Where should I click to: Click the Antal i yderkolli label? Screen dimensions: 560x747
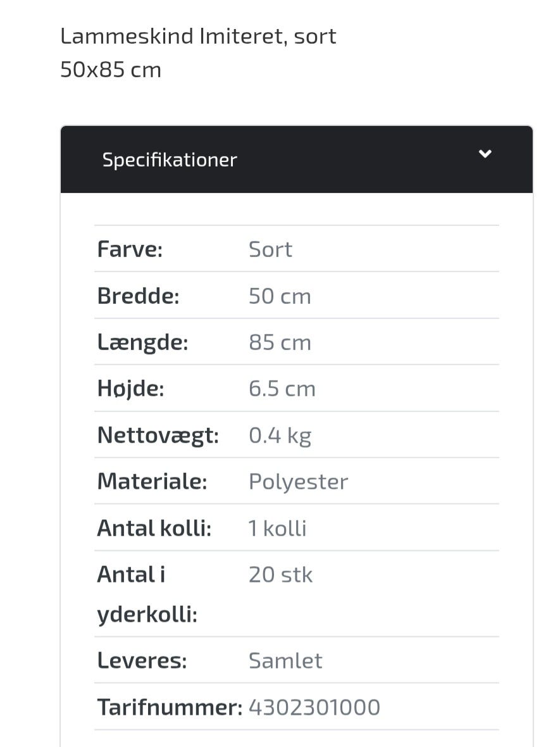pyautogui.click(x=147, y=594)
